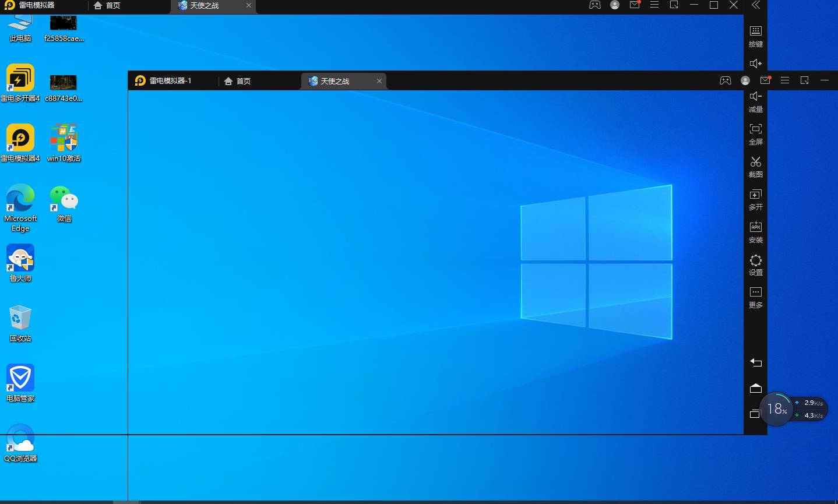Open the 按键 keyboard mapping tool
This screenshot has width=838, height=504.
point(755,36)
